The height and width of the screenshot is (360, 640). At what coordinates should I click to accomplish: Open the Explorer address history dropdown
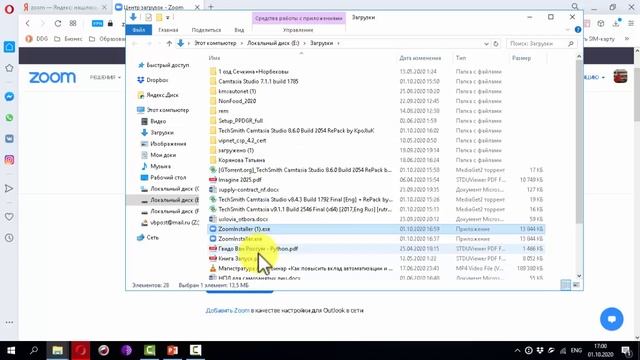pos(486,44)
